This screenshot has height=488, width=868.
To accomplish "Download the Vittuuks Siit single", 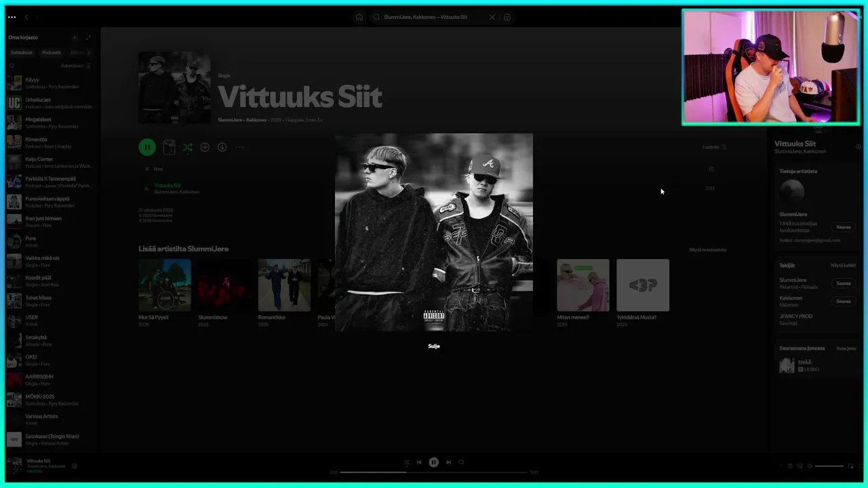I will pos(222,147).
